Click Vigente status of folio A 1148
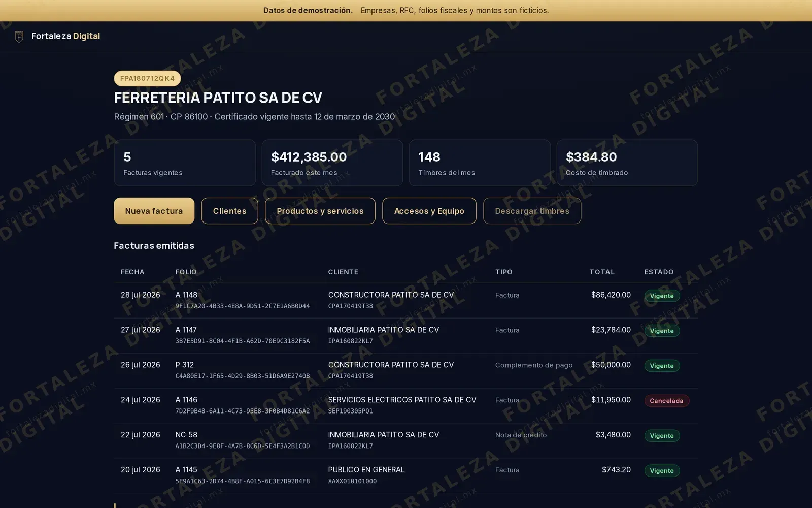The width and height of the screenshot is (812, 508). pos(662,296)
